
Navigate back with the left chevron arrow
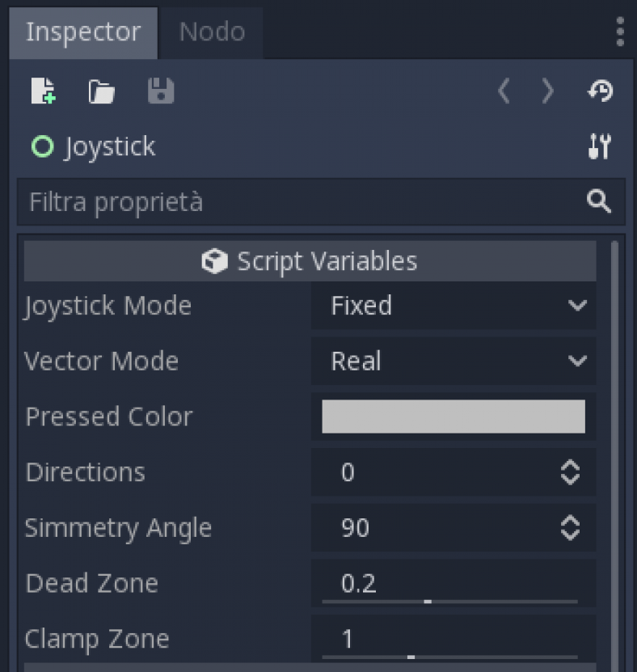503,91
